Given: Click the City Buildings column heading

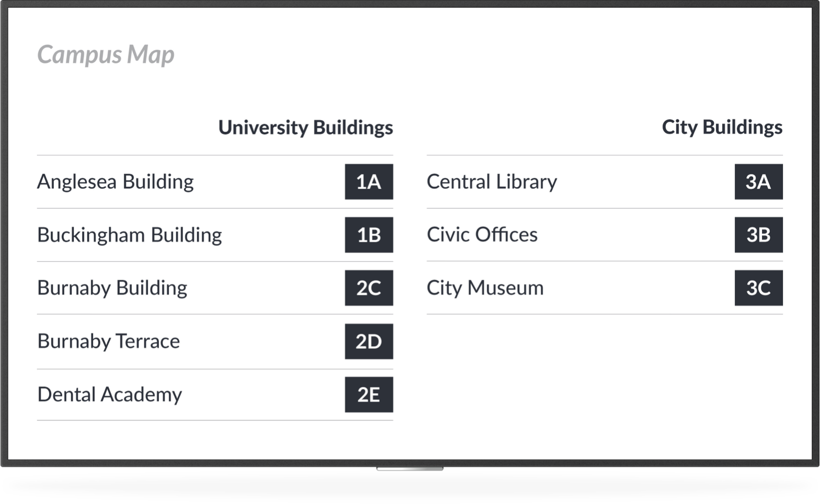Looking at the screenshot, I should point(722,128).
